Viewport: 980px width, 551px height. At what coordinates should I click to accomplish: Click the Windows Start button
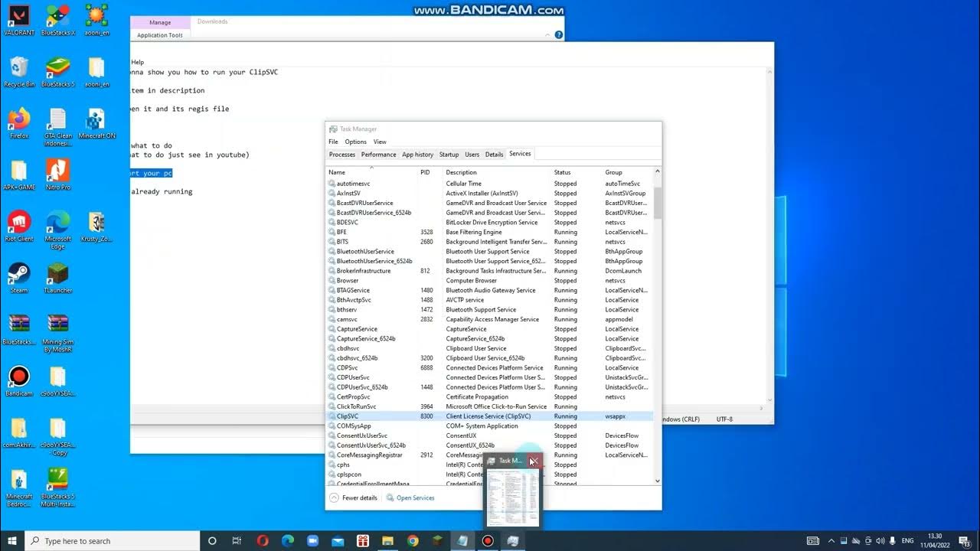(12, 540)
